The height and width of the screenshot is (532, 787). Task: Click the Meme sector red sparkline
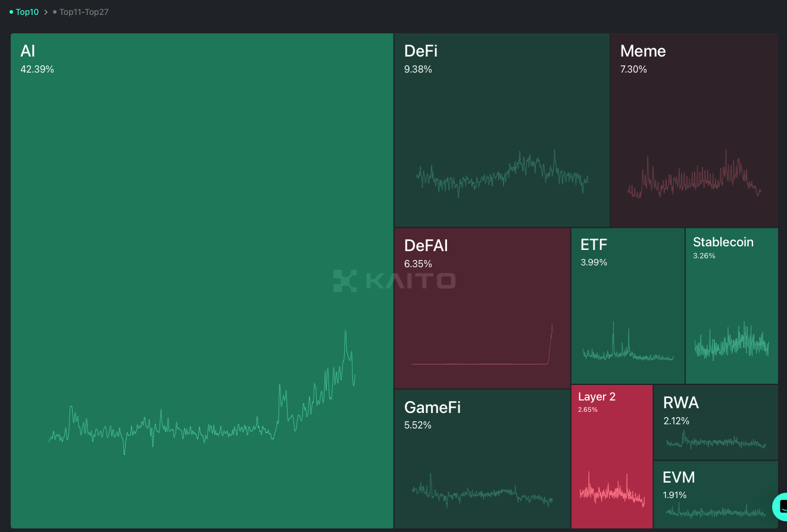point(694,176)
